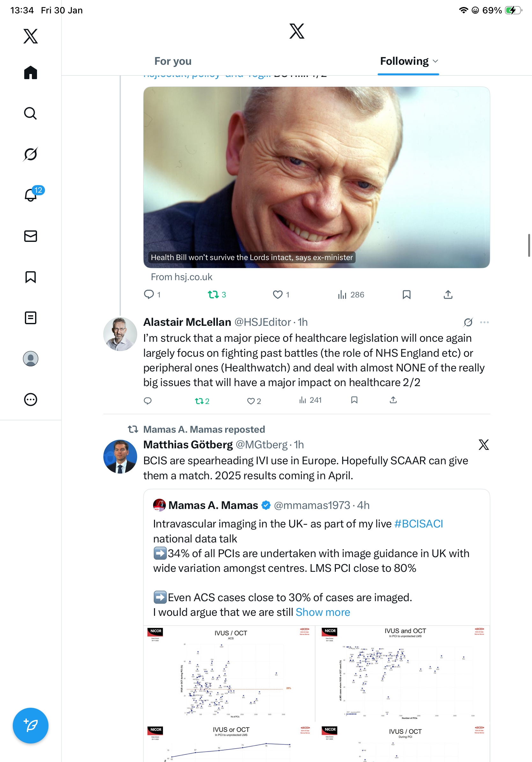Open the Grok icon in sidebar
532x762 pixels.
pos(31,154)
